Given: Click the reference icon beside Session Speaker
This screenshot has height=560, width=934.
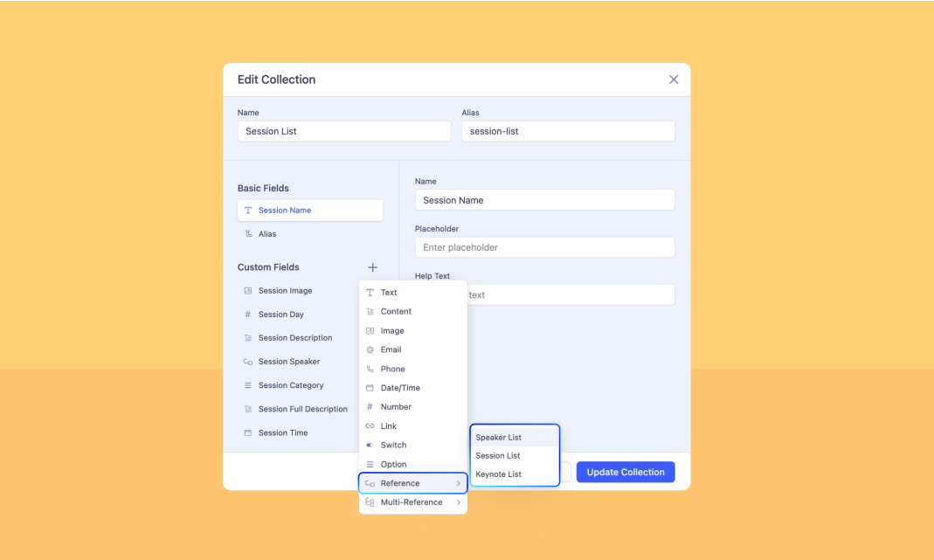Looking at the screenshot, I should (248, 362).
